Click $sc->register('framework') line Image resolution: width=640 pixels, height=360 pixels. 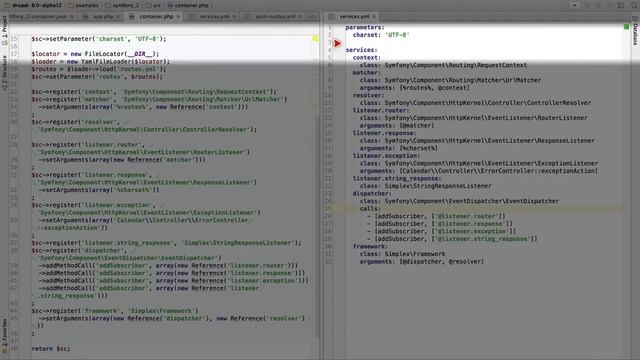click(x=115, y=311)
